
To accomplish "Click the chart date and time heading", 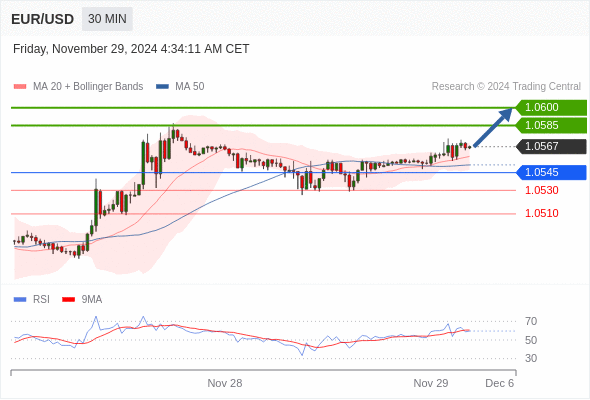I will 131,49.
